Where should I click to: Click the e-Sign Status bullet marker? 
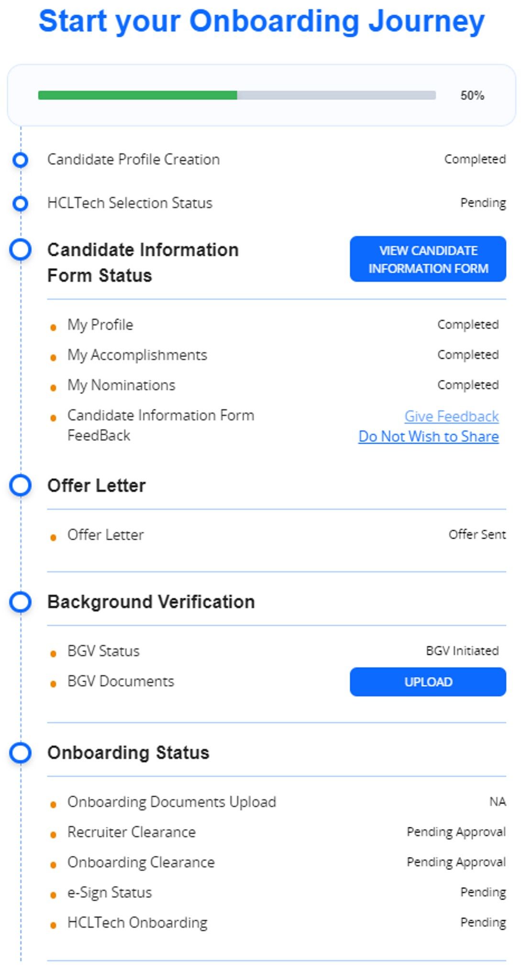pos(54,894)
